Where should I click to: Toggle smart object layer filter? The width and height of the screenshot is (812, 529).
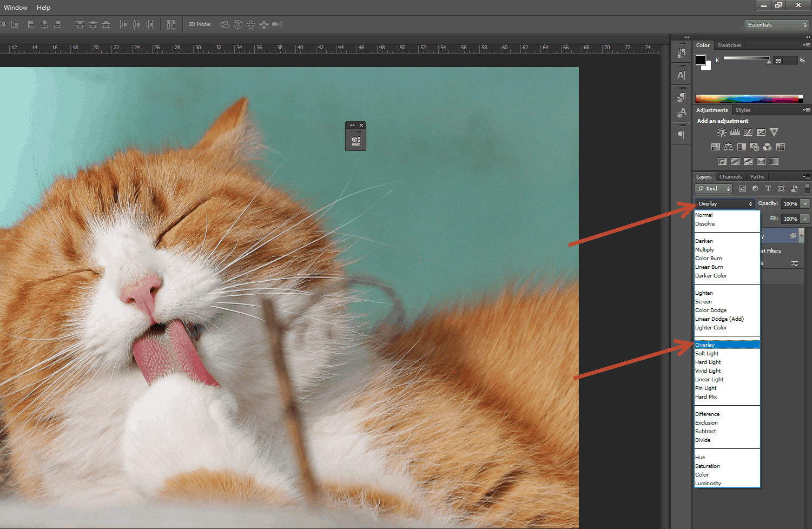pos(794,189)
